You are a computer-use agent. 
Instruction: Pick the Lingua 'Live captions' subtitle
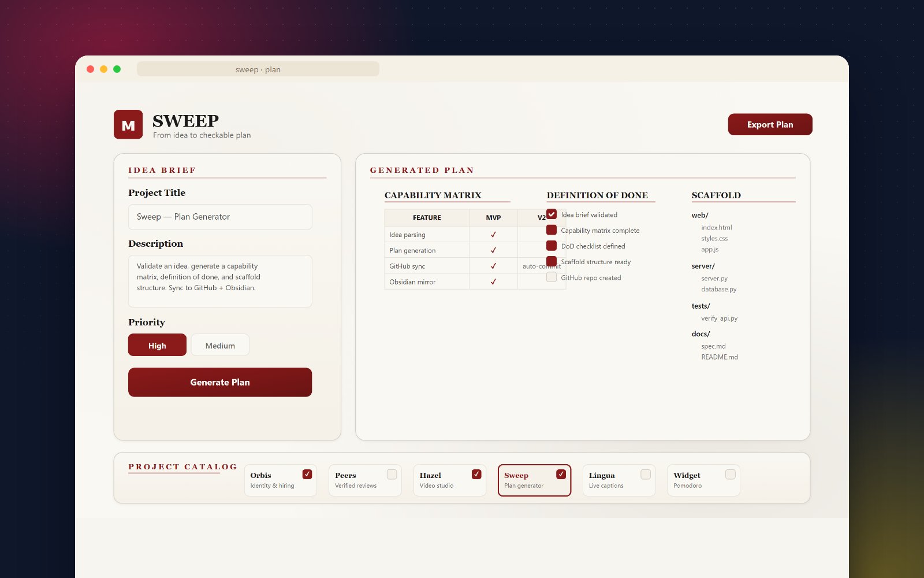point(606,486)
